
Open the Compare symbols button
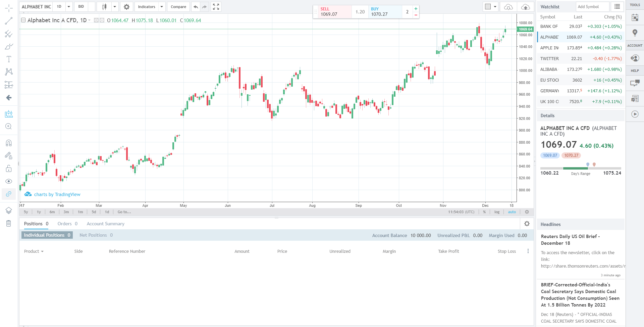(x=178, y=7)
